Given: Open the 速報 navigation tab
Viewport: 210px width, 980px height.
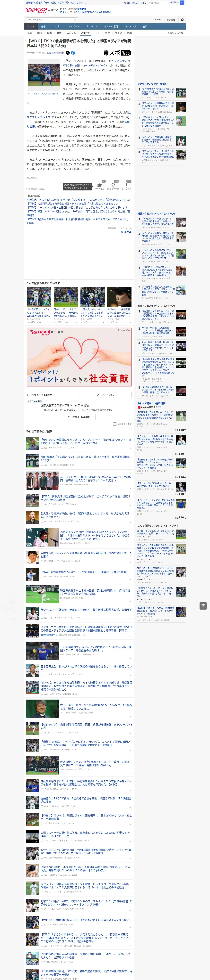Looking at the screenshot, I should point(43,27).
